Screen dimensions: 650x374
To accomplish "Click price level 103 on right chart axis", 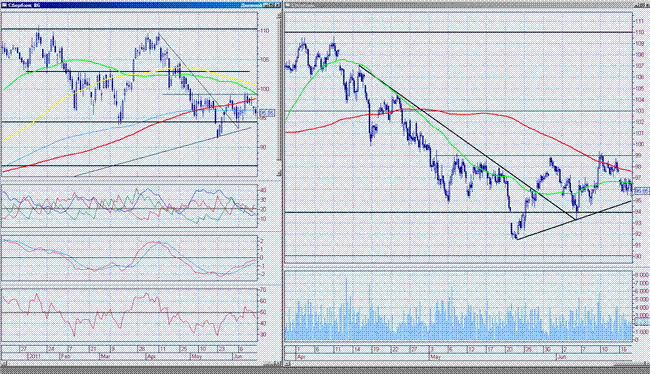I will [x=639, y=111].
